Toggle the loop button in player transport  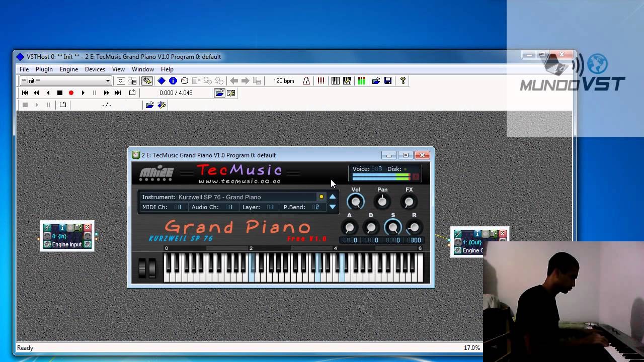[x=132, y=93]
